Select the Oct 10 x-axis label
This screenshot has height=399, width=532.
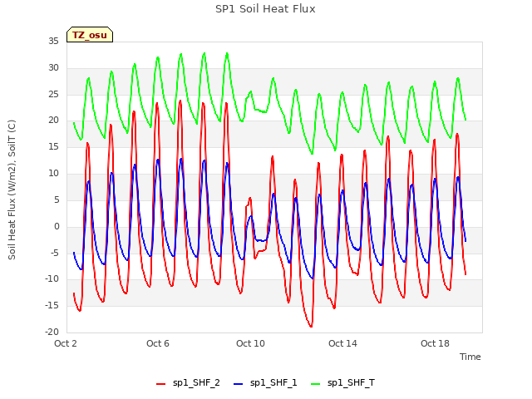point(250,343)
